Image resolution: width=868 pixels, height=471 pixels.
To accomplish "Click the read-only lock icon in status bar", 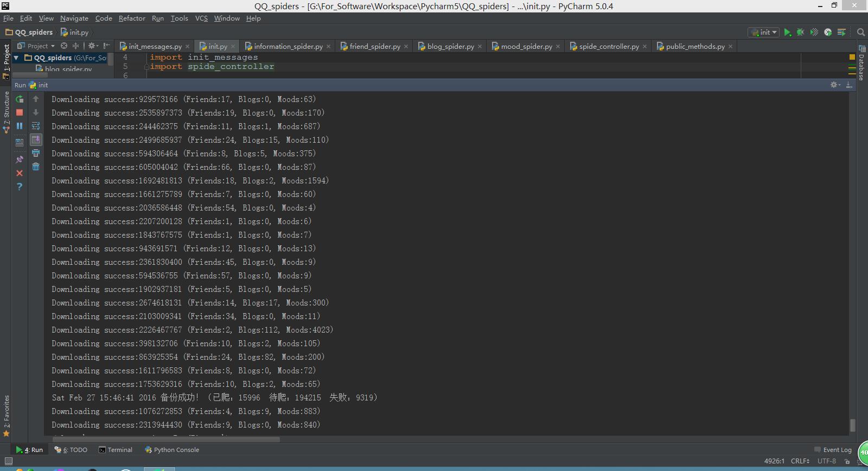I will tap(847, 461).
